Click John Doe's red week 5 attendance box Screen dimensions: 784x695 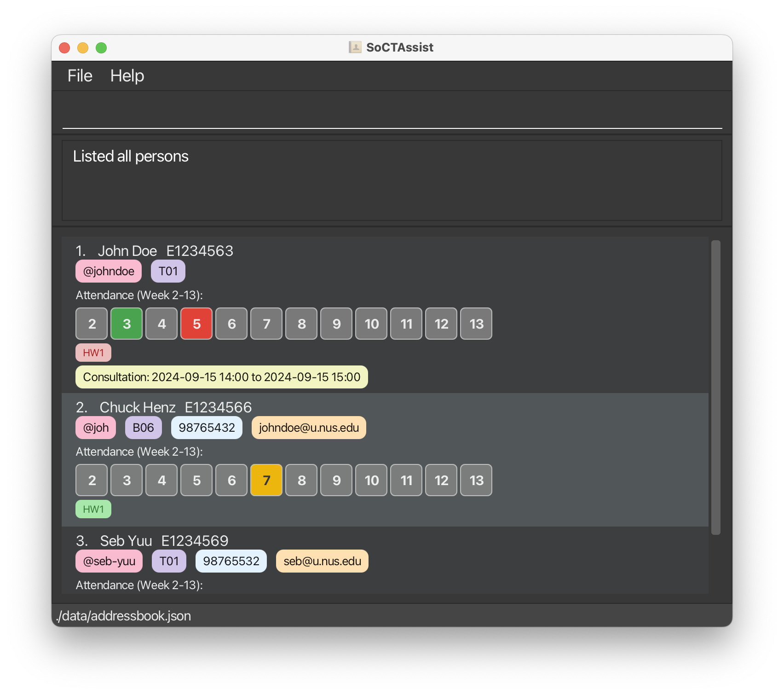pyautogui.click(x=196, y=324)
